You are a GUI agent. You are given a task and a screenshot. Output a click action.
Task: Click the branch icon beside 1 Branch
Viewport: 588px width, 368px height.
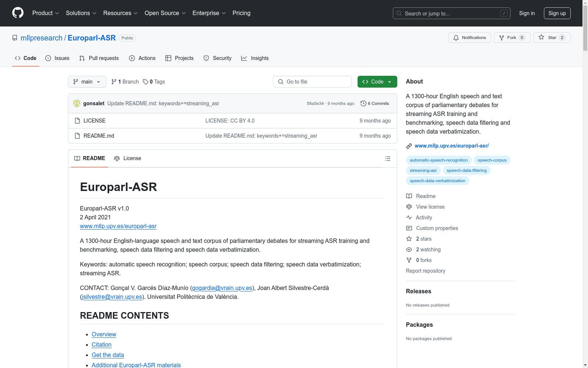(114, 82)
